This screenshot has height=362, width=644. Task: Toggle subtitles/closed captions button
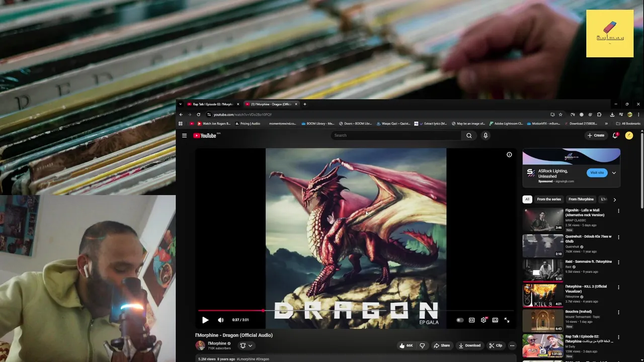(x=471, y=320)
